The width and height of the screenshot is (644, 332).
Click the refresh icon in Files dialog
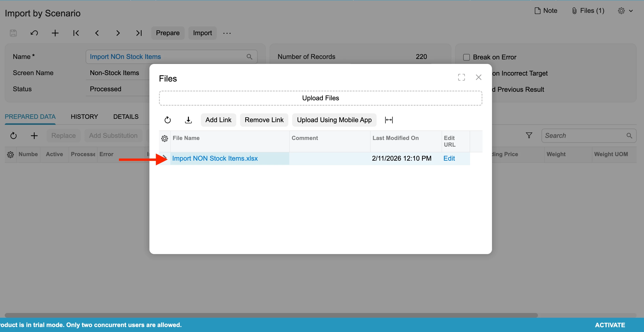click(167, 120)
